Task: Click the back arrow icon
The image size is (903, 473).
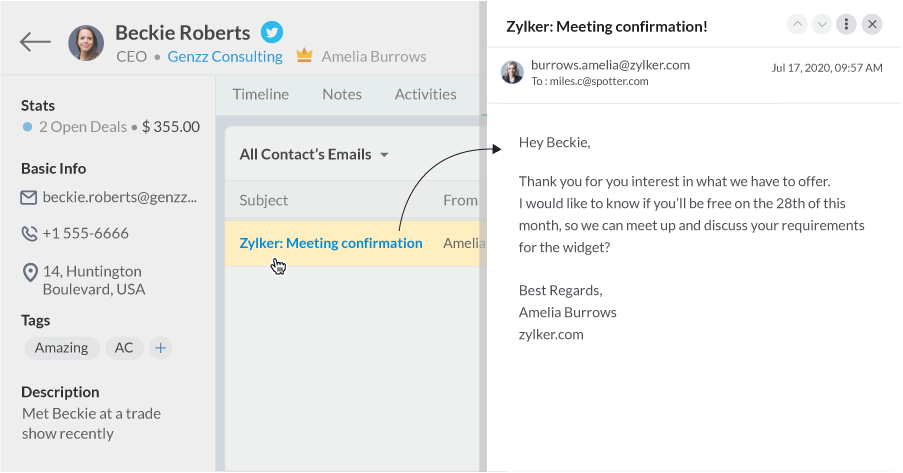Action: pyautogui.click(x=35, y=41)
